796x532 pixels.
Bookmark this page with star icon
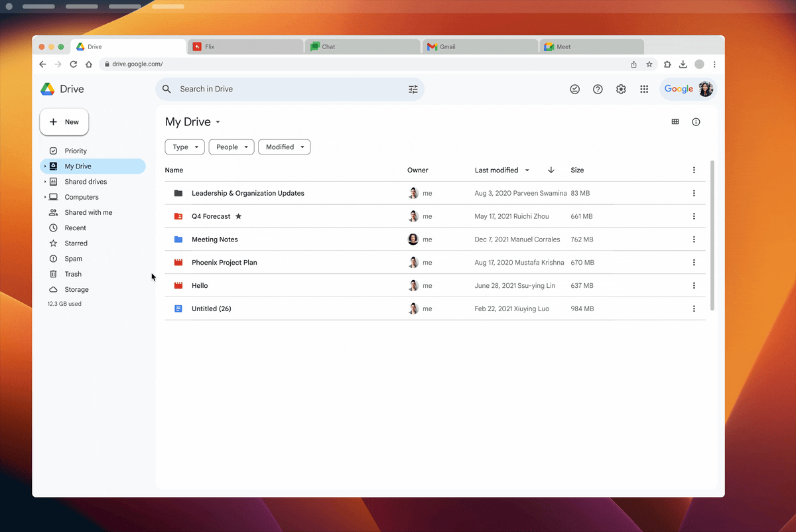tap(649, 64)
